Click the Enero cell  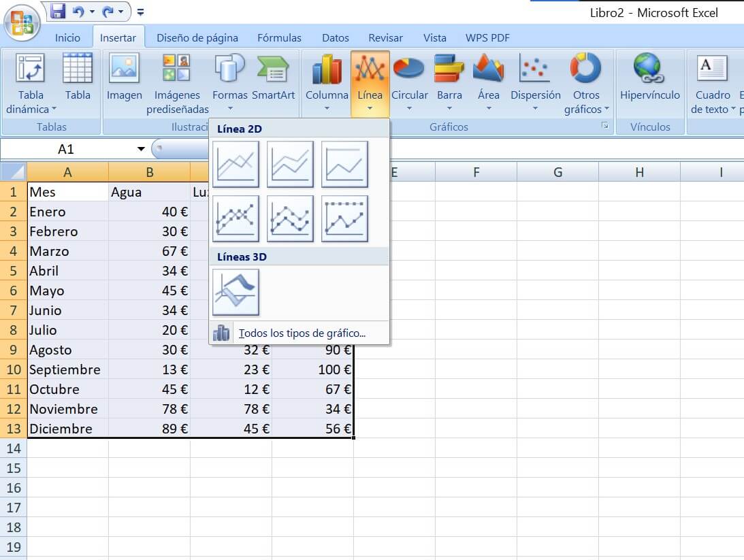click(68, 212)
